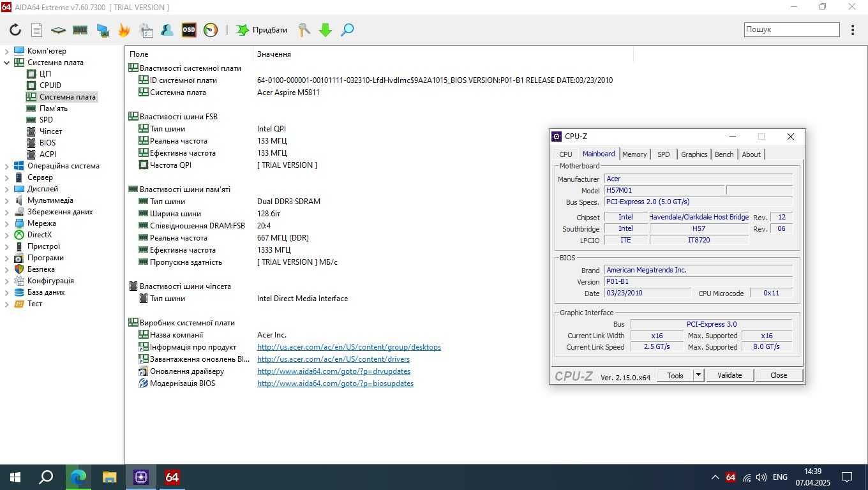Click the checklist report wizard toolbar icon
868x490 pixels.
[146, 30]
